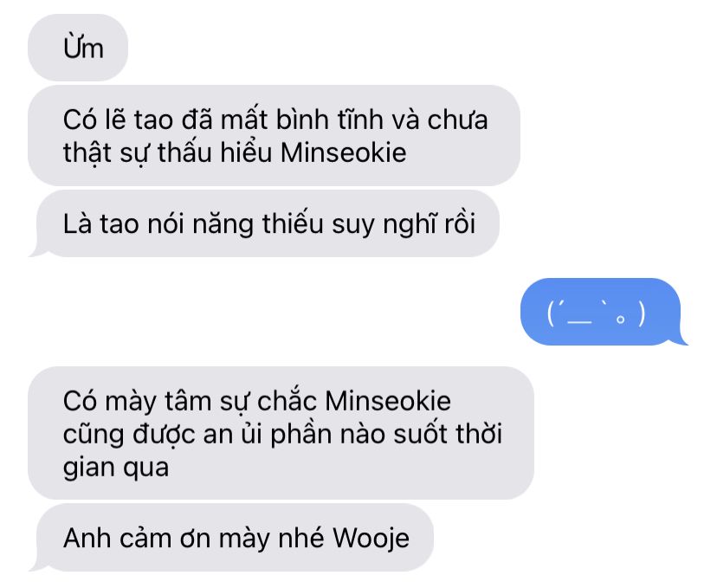Click the words "Anh cảm ơn"

(138, 538)
